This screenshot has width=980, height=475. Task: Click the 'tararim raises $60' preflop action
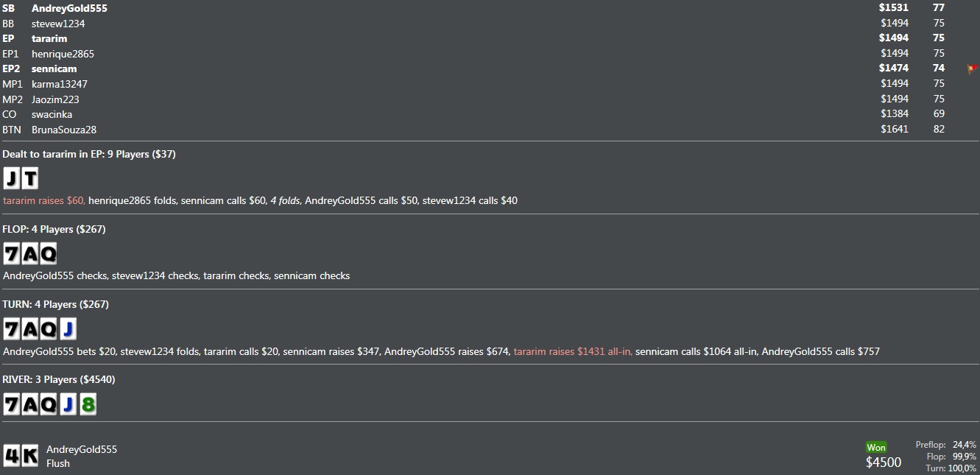[44, 200]
